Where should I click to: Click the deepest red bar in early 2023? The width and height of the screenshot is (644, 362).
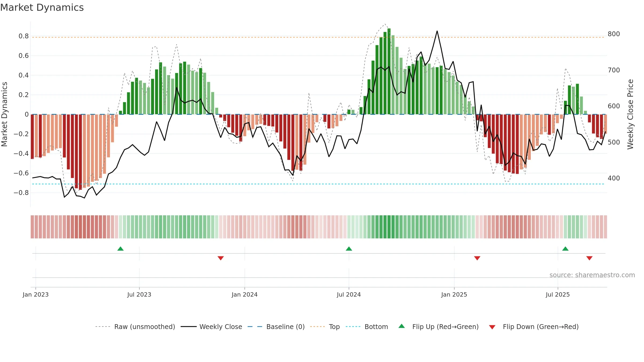pyautogui.click(x=80, y=152)
